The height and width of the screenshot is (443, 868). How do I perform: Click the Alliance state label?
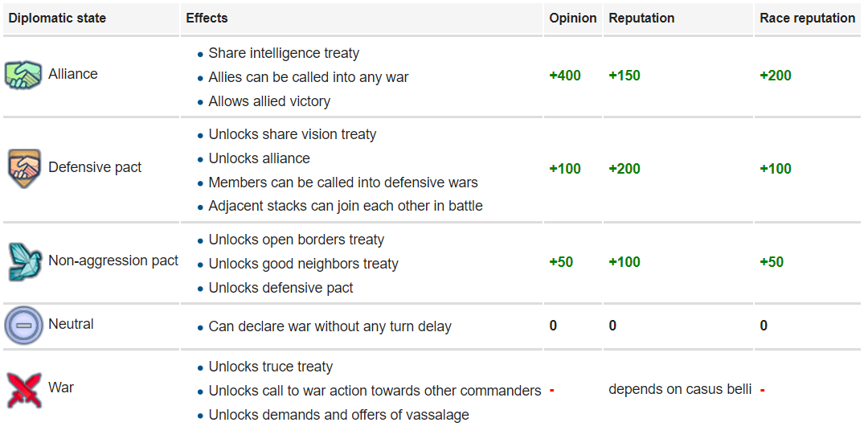(73, 74)
